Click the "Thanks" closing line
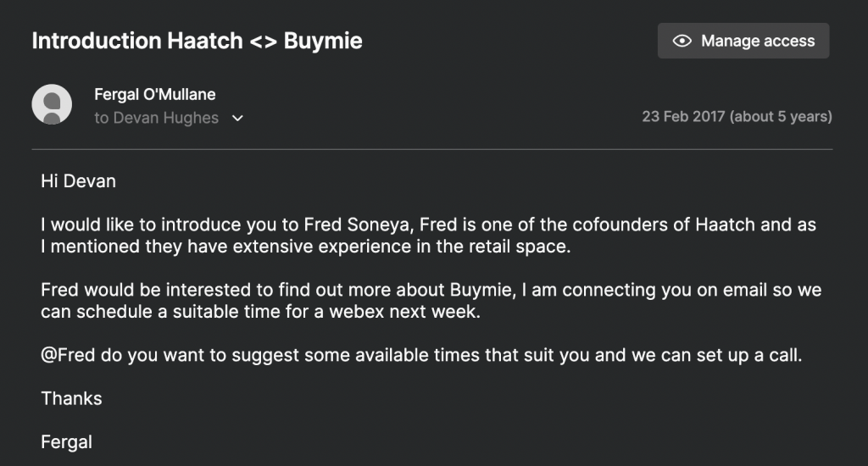 point(71,398)
